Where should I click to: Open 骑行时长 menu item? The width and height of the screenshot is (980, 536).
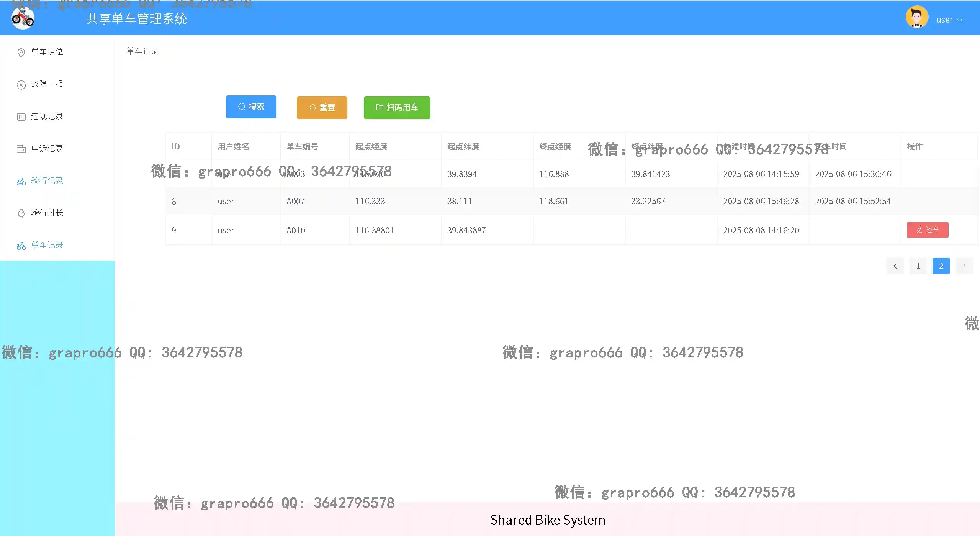click(x=47, y=213)
